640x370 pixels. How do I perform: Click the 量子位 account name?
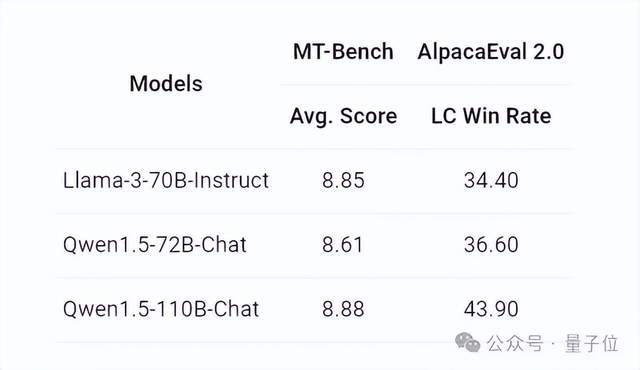click(592, 343)
